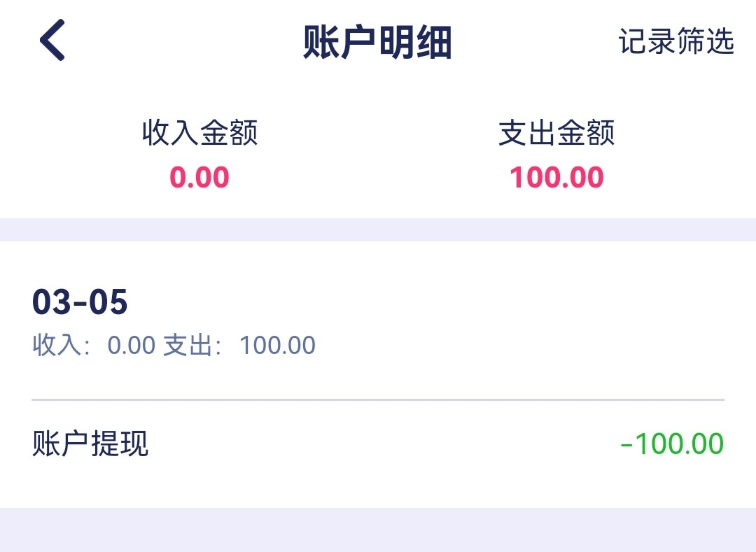
Task: Tap the green -100.00 withdrawal amount
Action: click(x=672, y=444)
